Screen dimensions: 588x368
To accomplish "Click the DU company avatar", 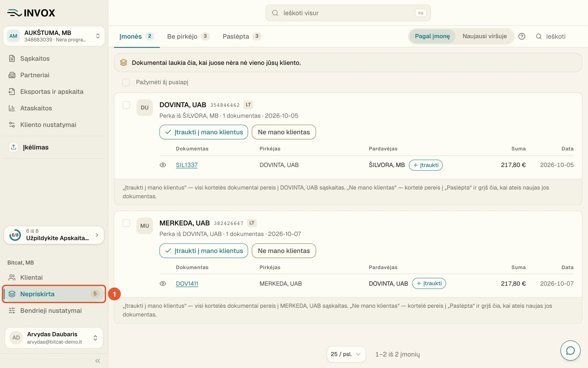I will pos(144,108).
